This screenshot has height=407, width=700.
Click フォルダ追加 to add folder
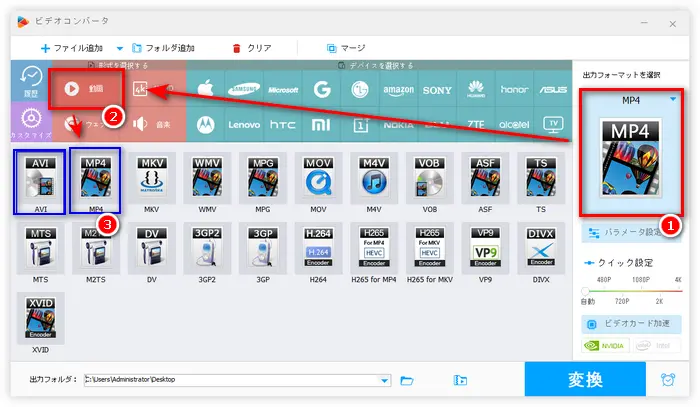163,48
